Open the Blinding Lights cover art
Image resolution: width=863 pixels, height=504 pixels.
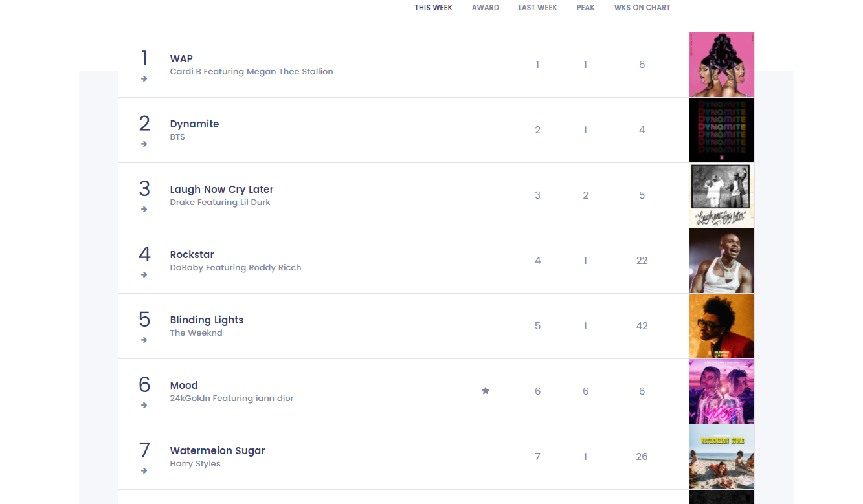pyautogui.click(x=722, y=326)
